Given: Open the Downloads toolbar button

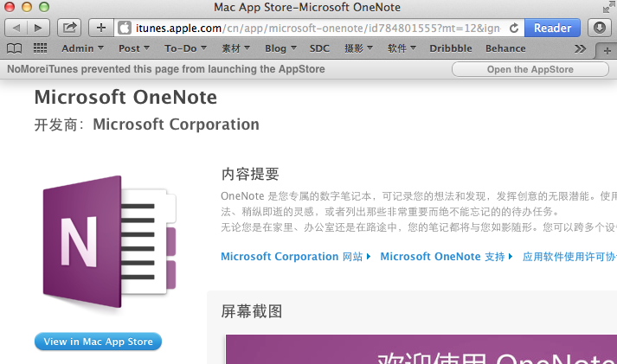Looking at the screenshot, I should tap(599, 28).
